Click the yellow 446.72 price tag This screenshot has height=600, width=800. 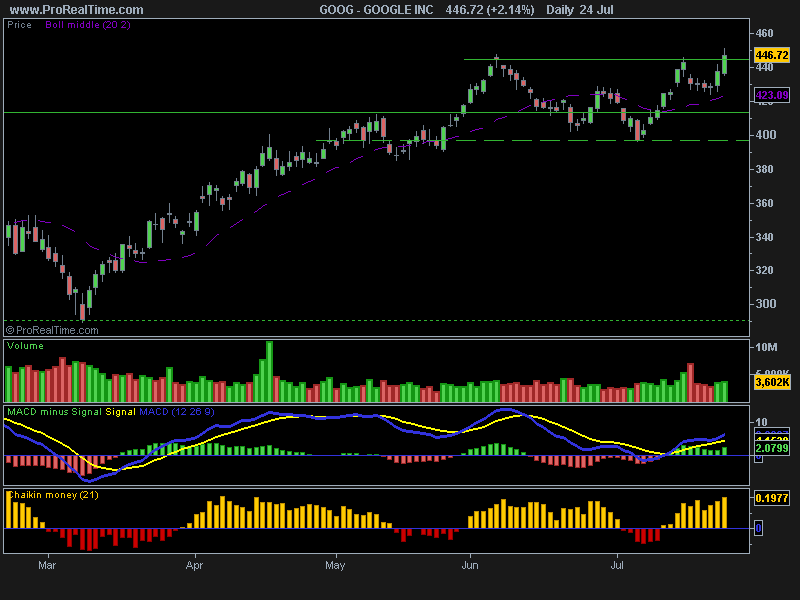pos(771,55)
